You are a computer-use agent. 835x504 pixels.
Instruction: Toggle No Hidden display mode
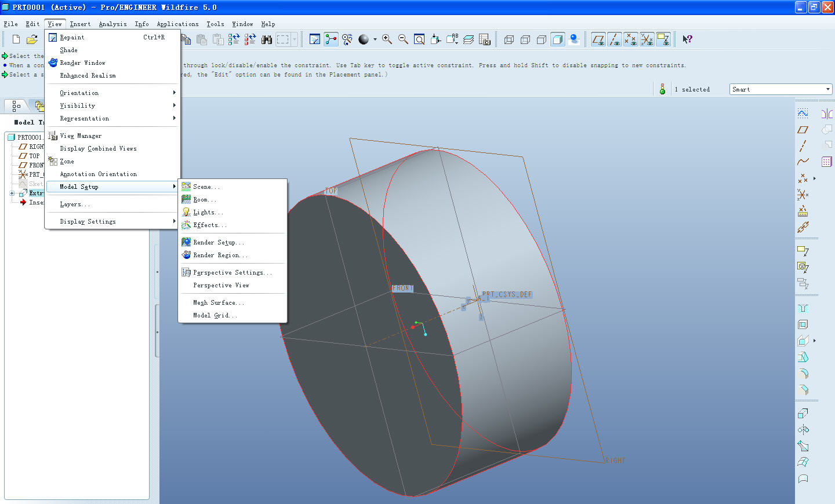542,39
